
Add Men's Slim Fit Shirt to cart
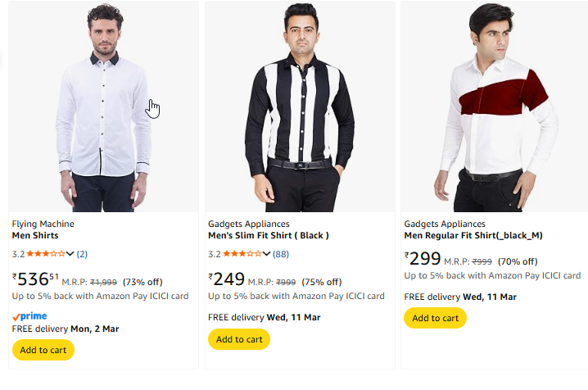pyautogui.click(x=239, y=339)
